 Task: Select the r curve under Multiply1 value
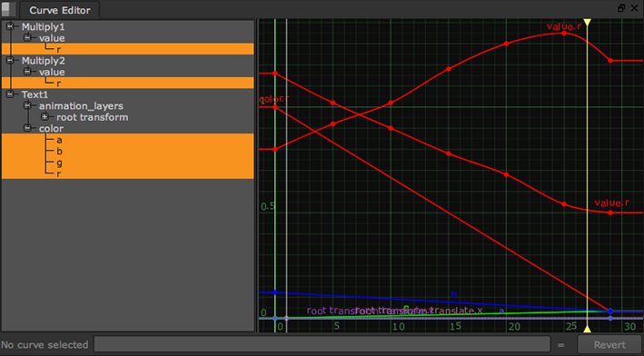point(128,49)
